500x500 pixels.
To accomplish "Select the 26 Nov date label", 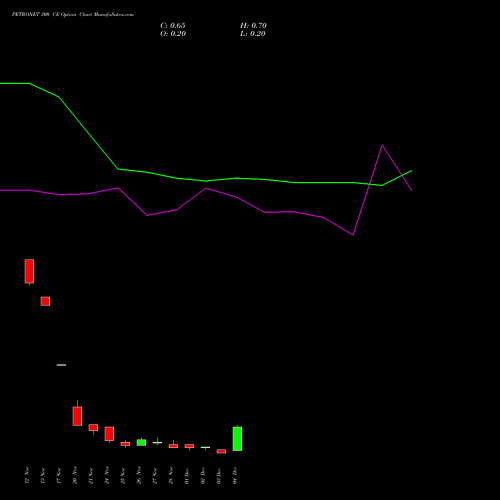I will pos(139,475).
